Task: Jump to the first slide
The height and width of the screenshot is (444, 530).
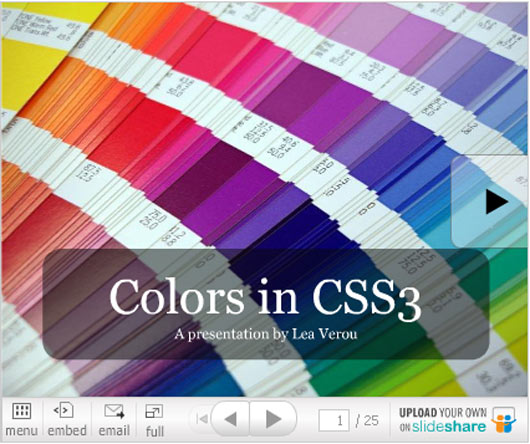Action: click(x=202, y=419)
